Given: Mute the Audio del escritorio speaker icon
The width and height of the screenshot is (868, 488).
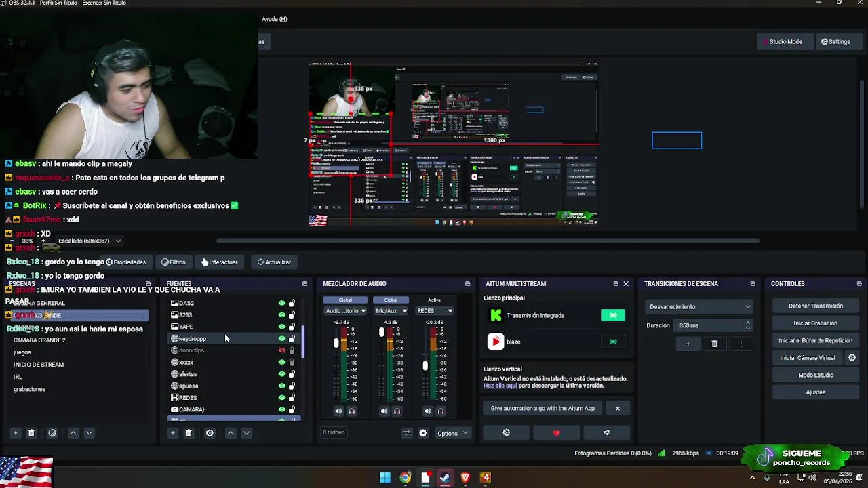Looking at the screenshot, I should (338, 411).
